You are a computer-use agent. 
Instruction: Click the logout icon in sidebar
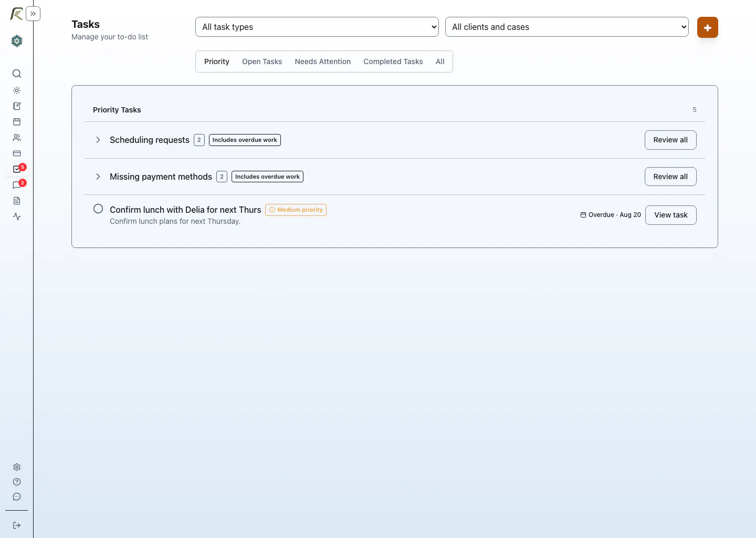click(17, 525)
